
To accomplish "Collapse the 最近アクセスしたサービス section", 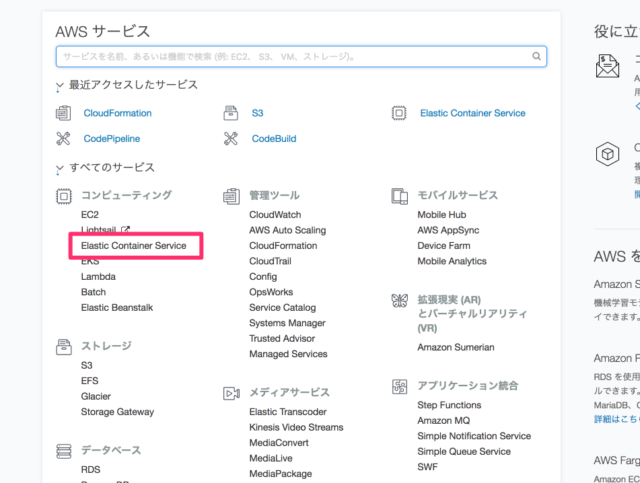I will [x=60, y=87].
